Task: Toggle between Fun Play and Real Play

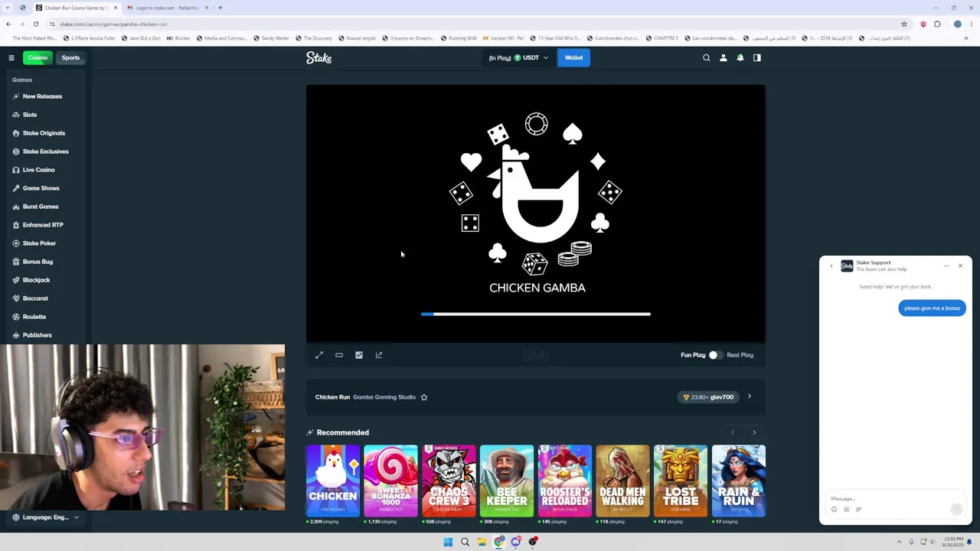Action: click(715, 355)
